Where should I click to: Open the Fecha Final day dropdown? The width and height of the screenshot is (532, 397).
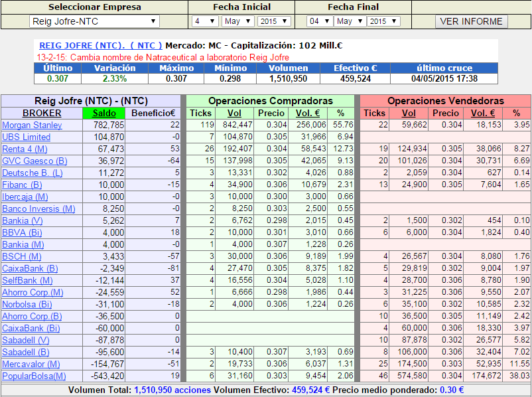(x=319, y=21)
